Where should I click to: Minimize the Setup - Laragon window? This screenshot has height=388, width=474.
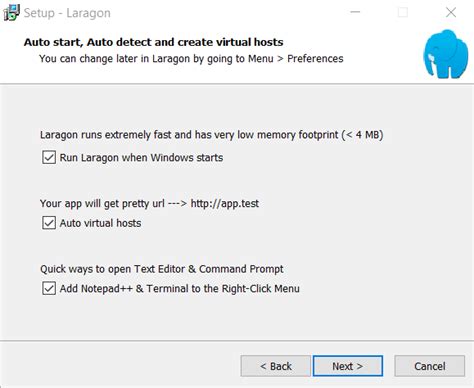[355, 12]
